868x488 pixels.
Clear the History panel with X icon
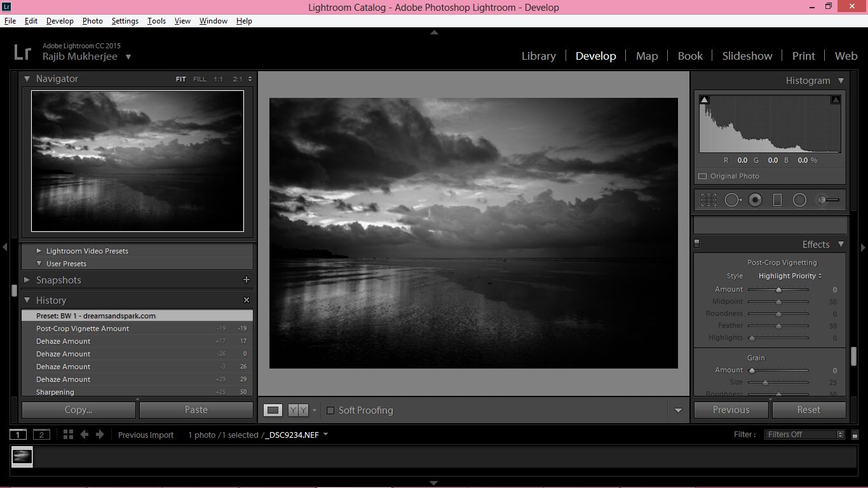click(247, 300)
